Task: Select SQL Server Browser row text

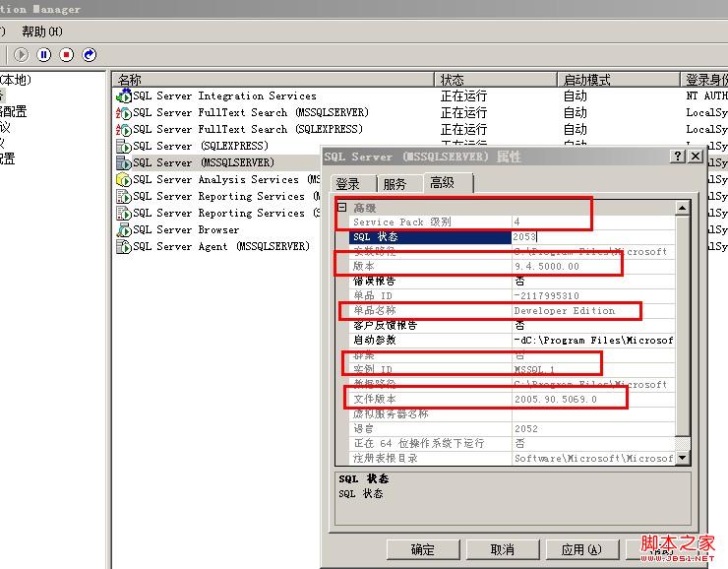Action: point(186,230)
